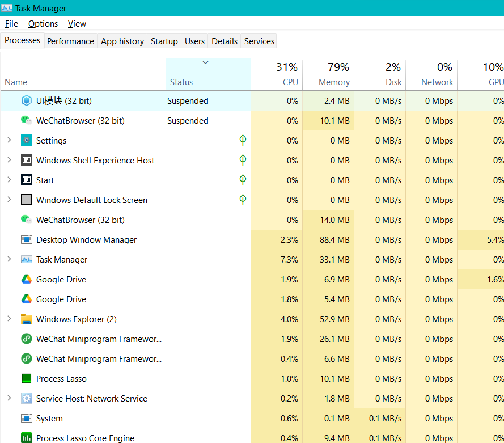Screen dimensions: 504x443
Task: Expand the Task Manager process group
Action: [x=9, y=259]
